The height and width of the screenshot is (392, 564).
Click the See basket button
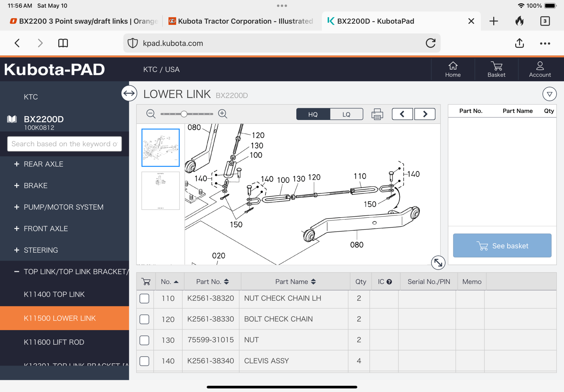502,246
